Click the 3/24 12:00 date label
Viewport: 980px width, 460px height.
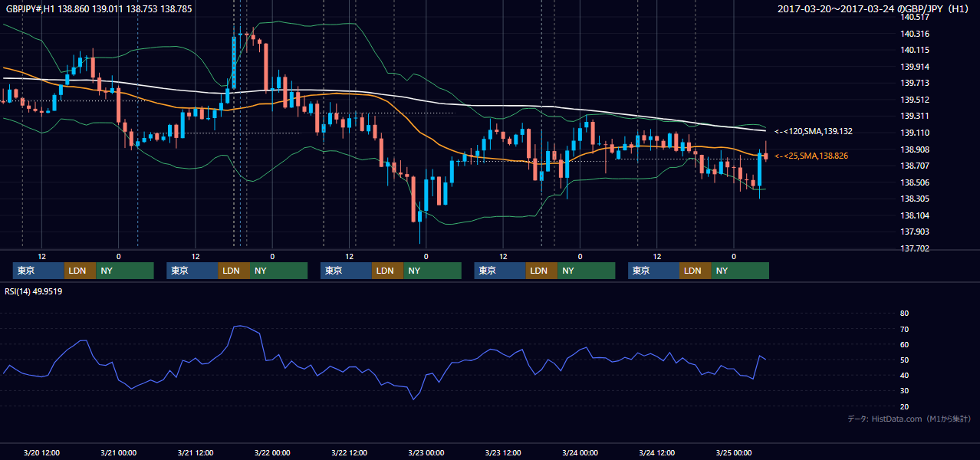pyautogui.click(x=656, y=452)
